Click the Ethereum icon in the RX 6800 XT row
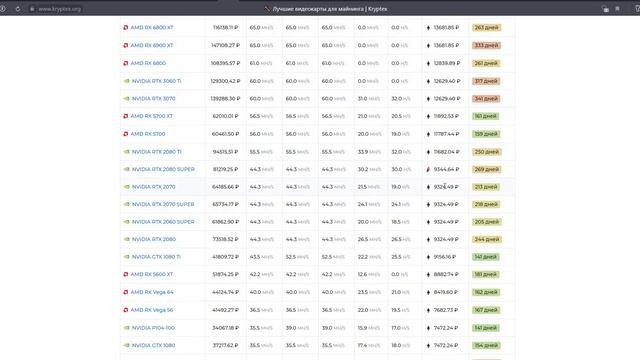 click(x=428, y=28)
